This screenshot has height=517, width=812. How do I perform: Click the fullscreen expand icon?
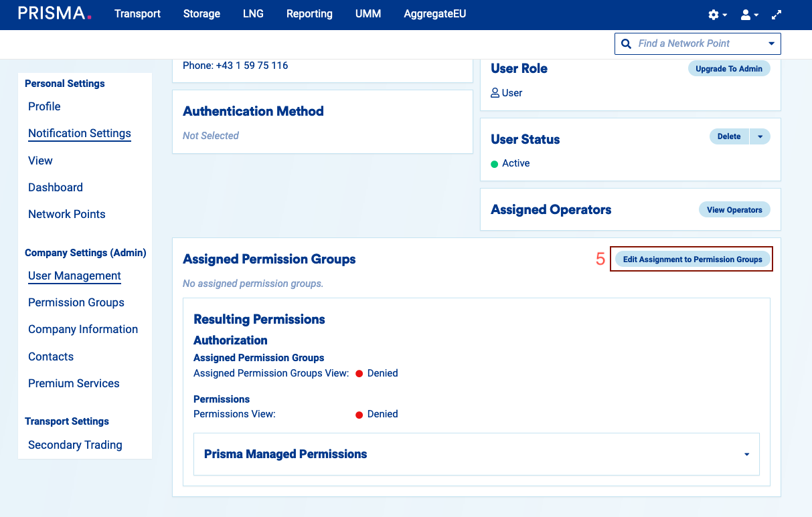(x=777, y=15)
